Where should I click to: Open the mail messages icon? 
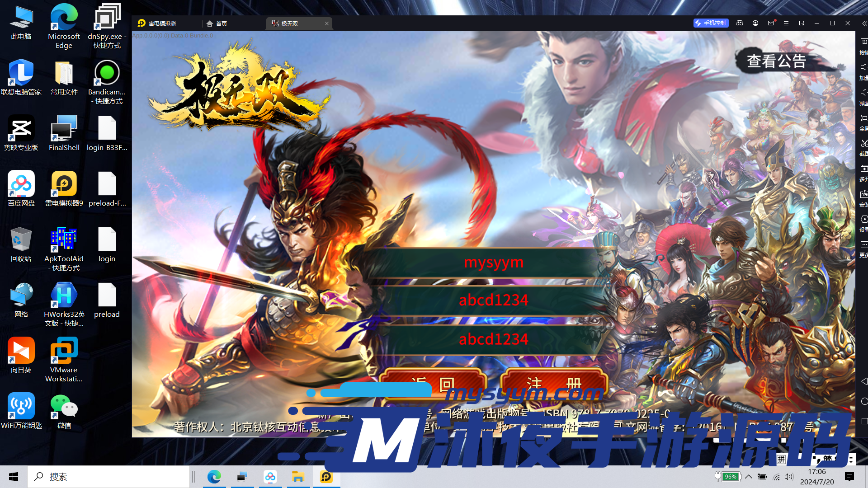tap(771, 23)
